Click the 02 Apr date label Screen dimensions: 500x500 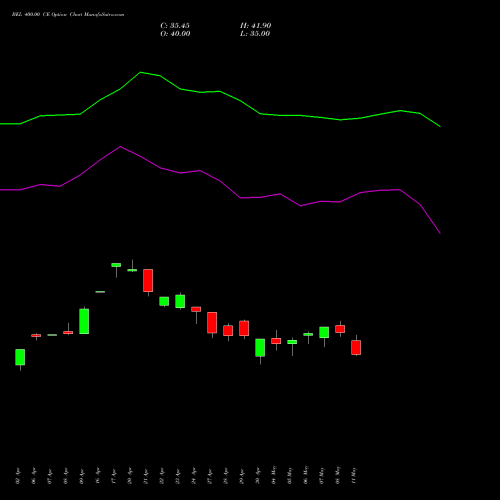coord(18,476)
